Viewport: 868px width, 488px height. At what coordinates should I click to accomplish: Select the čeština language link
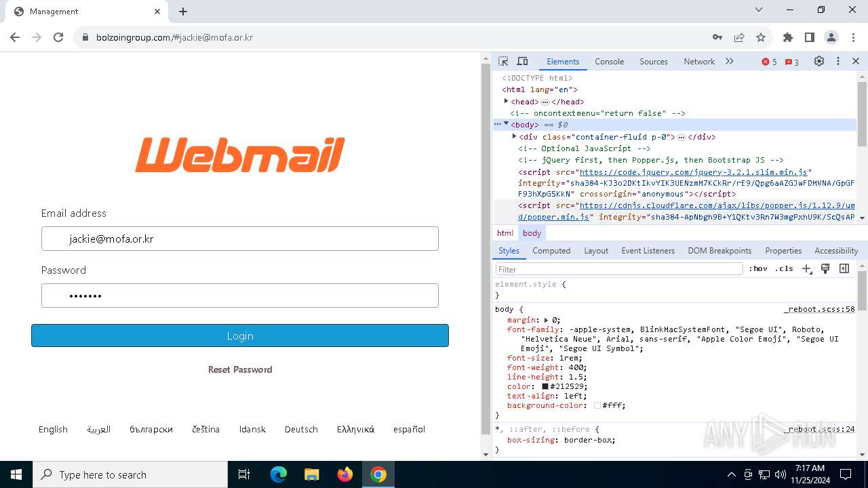tap(205, 429)
